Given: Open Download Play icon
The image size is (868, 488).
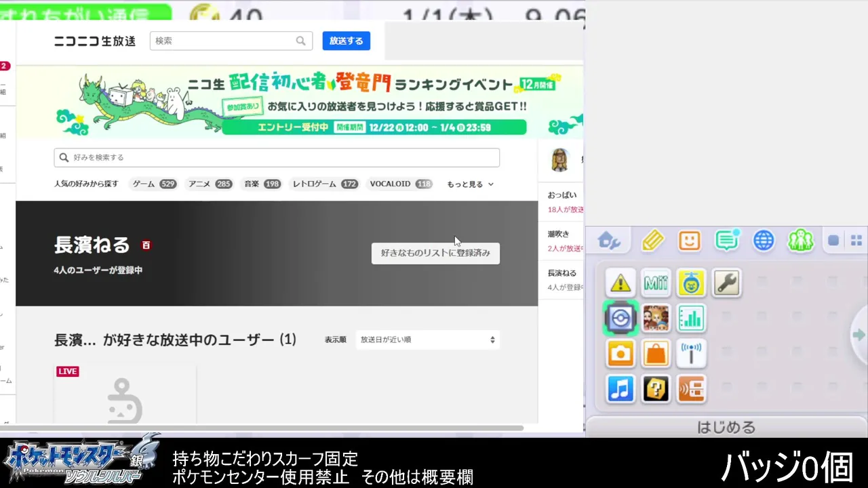Looking at the screenshot, I should tap(691, 388).
